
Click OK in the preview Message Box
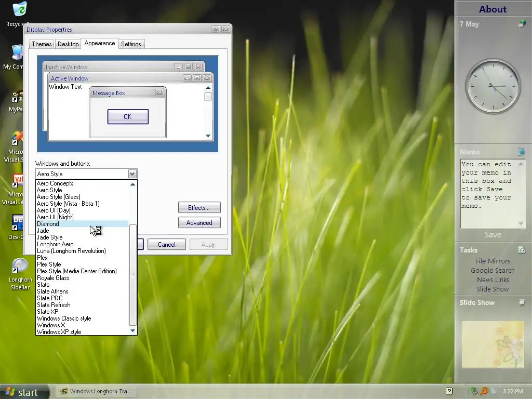pos(128,117)
